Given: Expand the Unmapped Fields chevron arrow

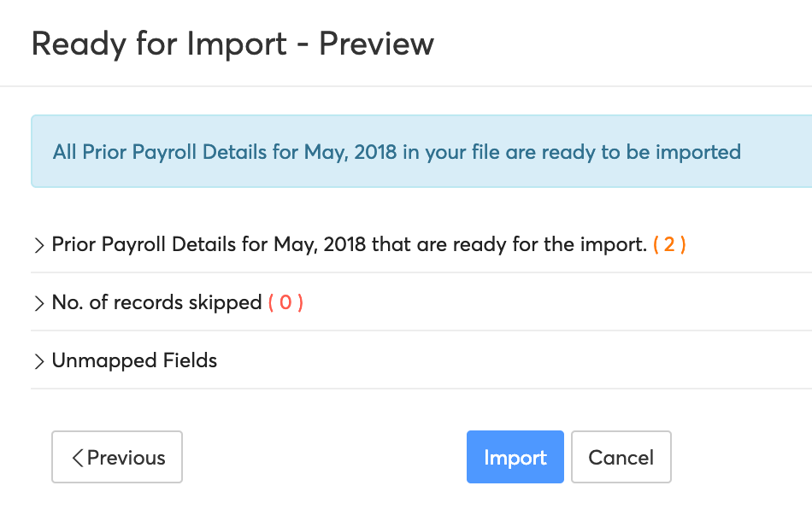Looking at the screenshot, I should point(38,361).
